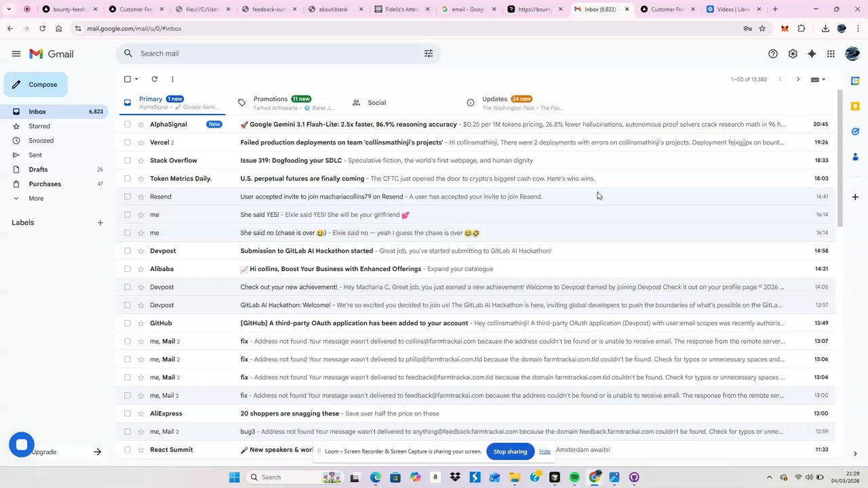This screenshot has width=868, height=488.
Task: Tick the select-all checkbox in Gmail toolbar
Action: coord(127,79)
